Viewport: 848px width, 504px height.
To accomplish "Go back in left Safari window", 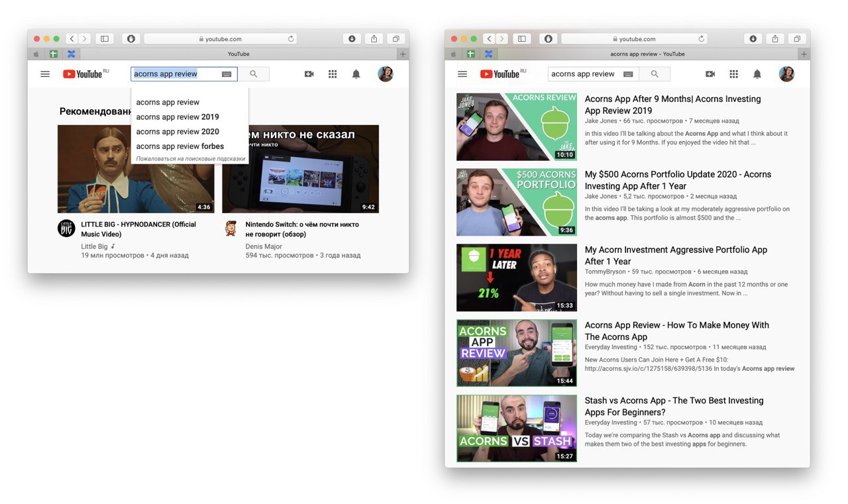I will click(72, 39).
